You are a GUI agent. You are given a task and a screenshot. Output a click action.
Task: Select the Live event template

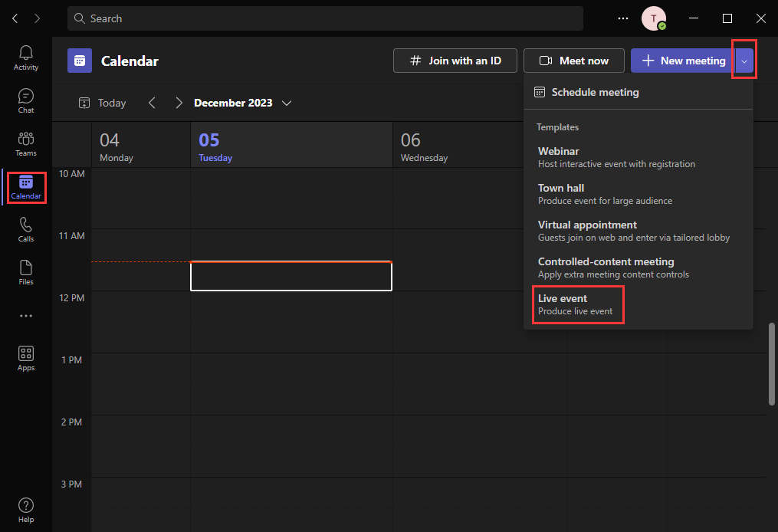pos(577,304)
